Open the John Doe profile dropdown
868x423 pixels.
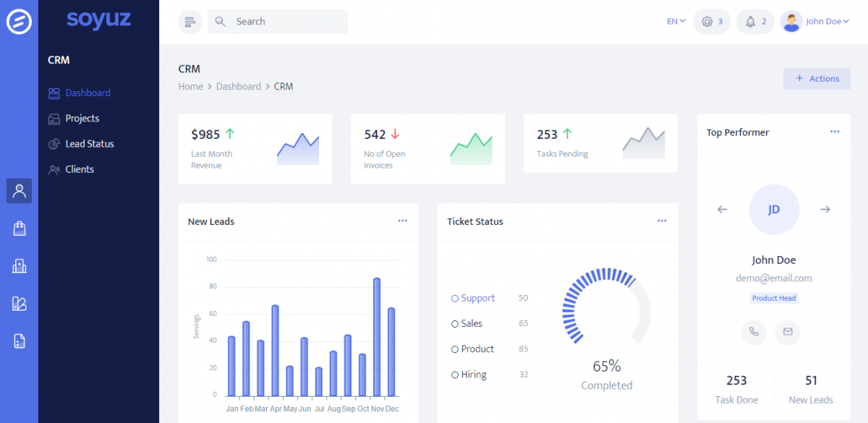pyautogui.click(x=815, y=22)
